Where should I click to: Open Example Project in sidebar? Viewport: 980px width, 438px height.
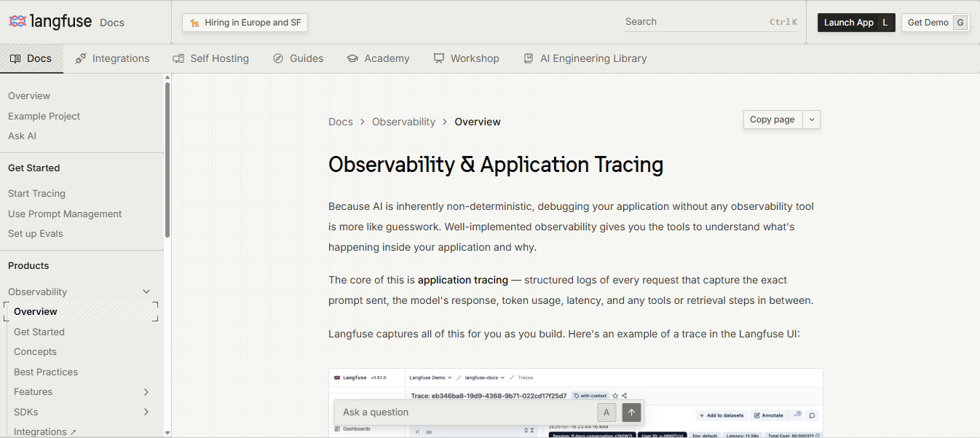click(x=44, y=116)
